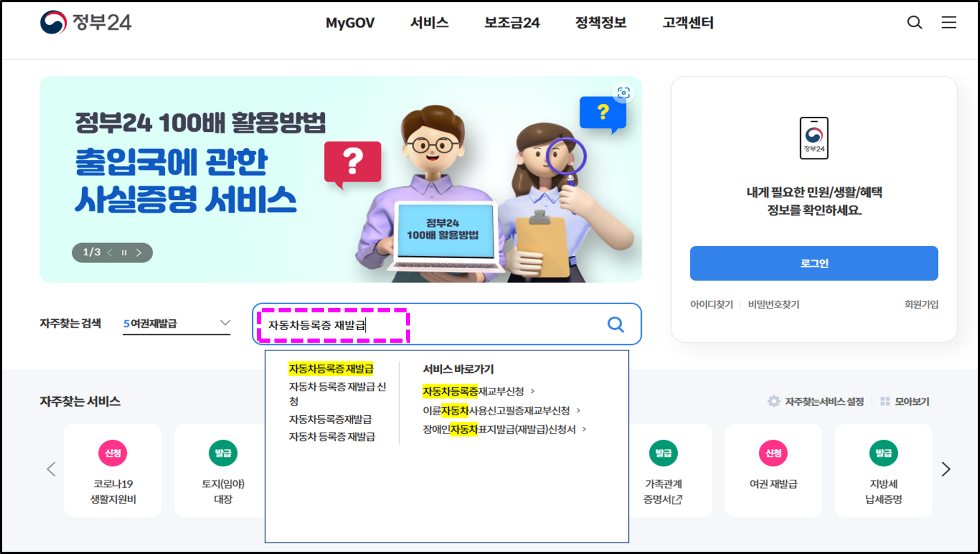Go to the next banner slide
Screen dimensions: 980x554
coord(139,253)
